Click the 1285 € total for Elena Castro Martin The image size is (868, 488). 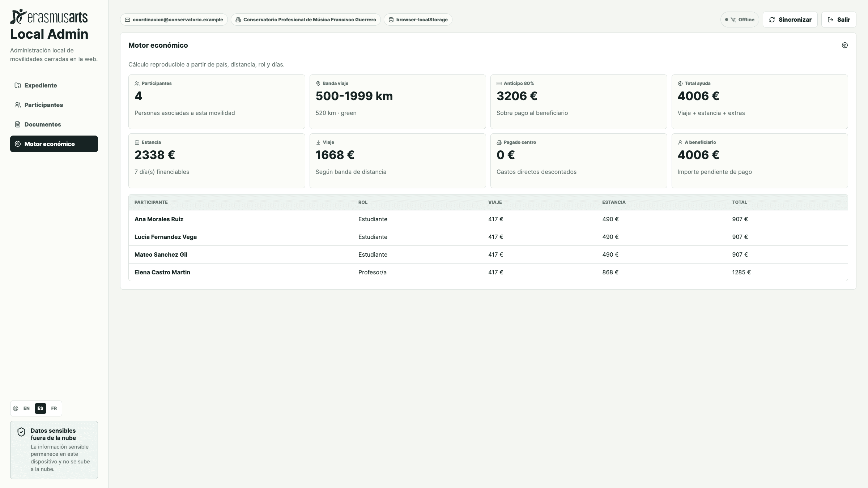click(x=741, y=272)
